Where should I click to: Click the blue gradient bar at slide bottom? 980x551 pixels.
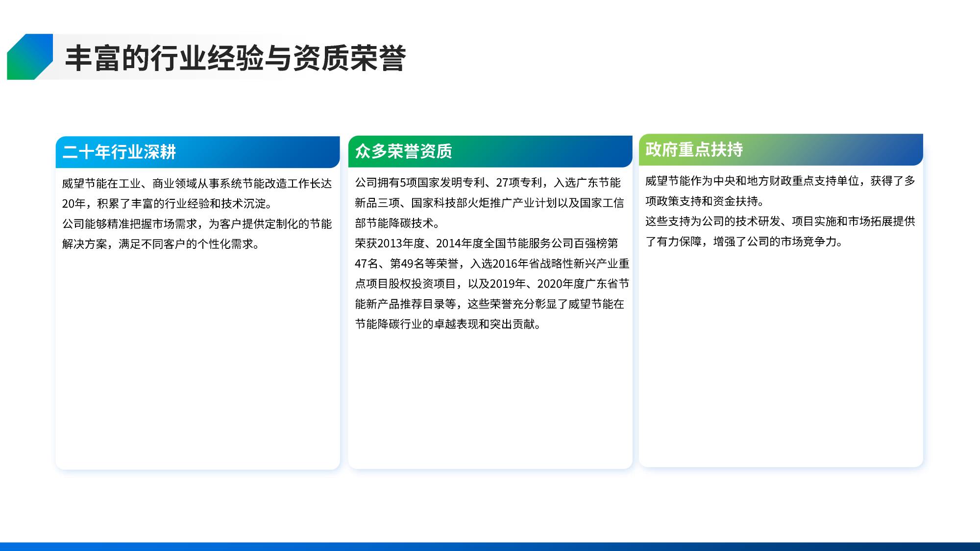[x=490, y=546]
